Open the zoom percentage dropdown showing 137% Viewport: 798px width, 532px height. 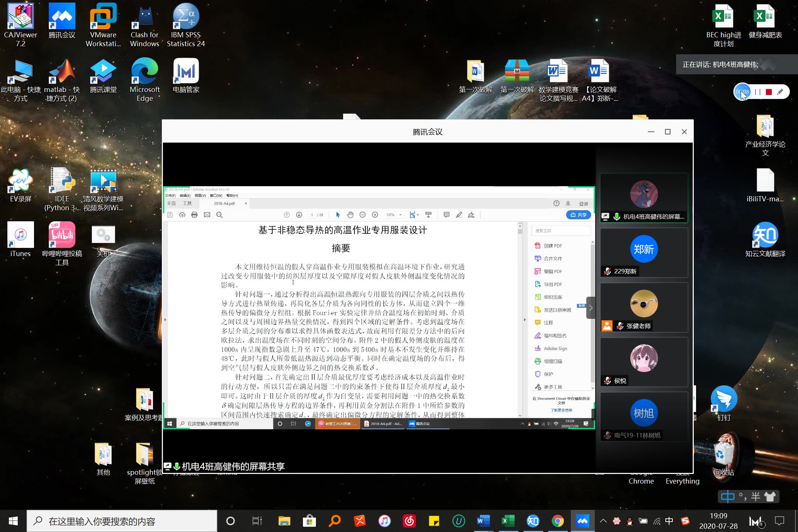[x=400, y=215]
